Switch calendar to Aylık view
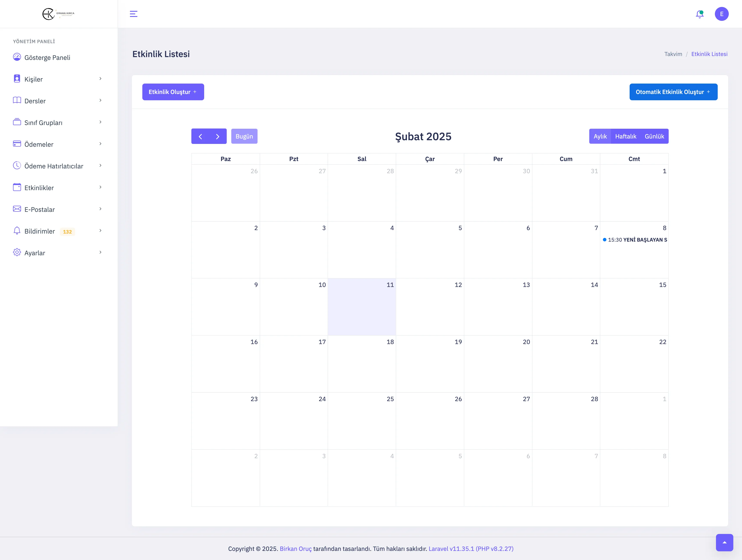Image resolution: width=742 pixels, height=560 pixels. tap(600, 136)
